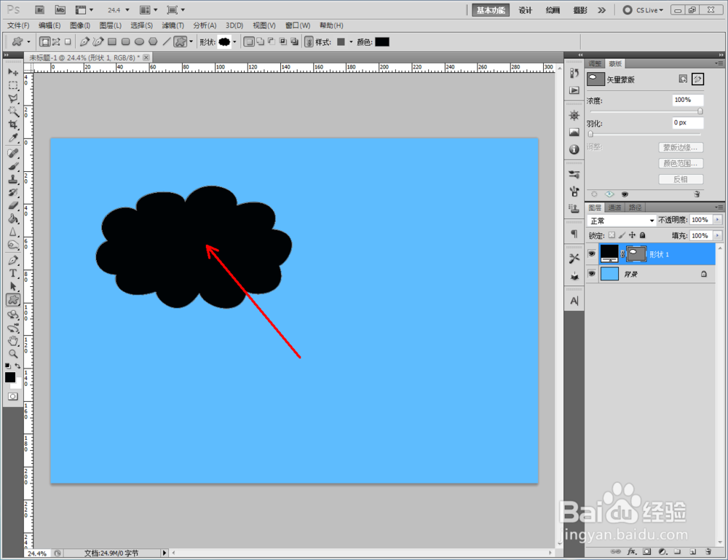Choose Line shape in options bar
The height and width of the screenshot is (560, 728).
[166, 42]
